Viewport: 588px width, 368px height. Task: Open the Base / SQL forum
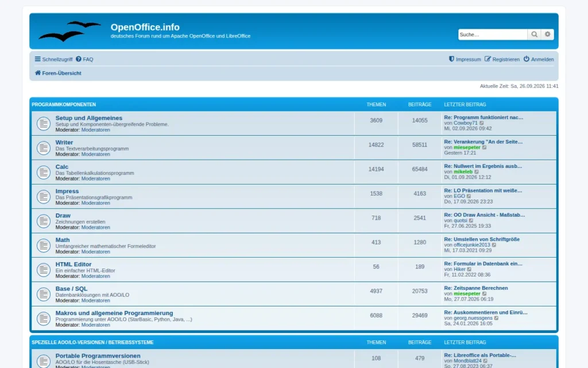pyautogui.click(x=71, y=289)
